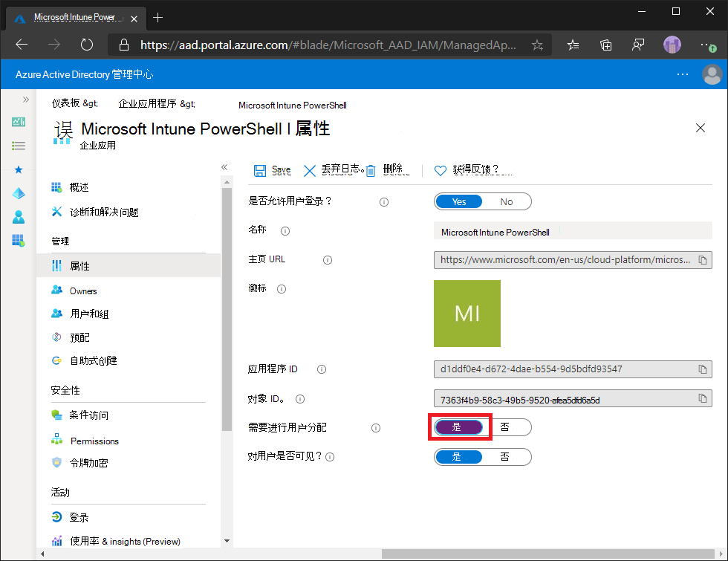Open Azure Active Directory diamond icon
728x561 pixels.
[x=19, y=193]
